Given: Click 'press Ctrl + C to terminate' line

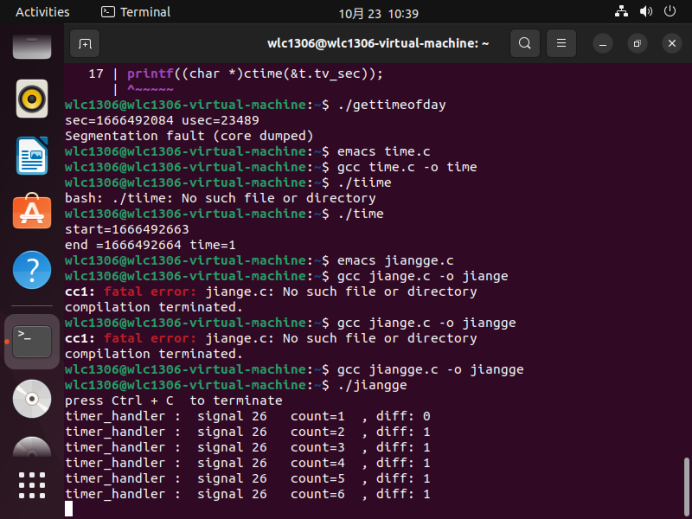Looking at the screenshot, I should pos(173,401).
